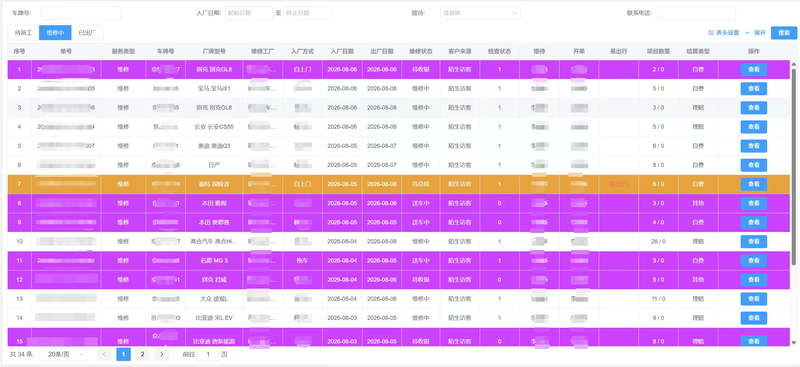The width and height of the screenshot is (800, 367).
Task: Click the 26 / 0 项目数量 cell
Action: [659, 241]
